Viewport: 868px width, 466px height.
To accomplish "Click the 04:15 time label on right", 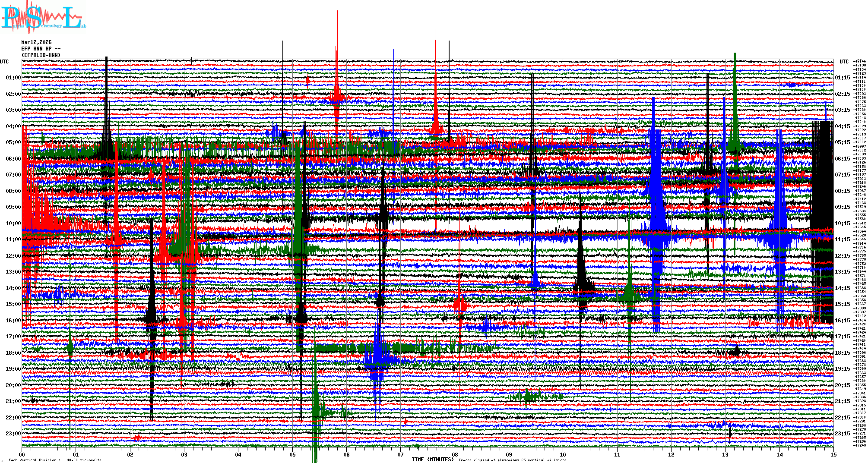I will click(x=842, y=126).
